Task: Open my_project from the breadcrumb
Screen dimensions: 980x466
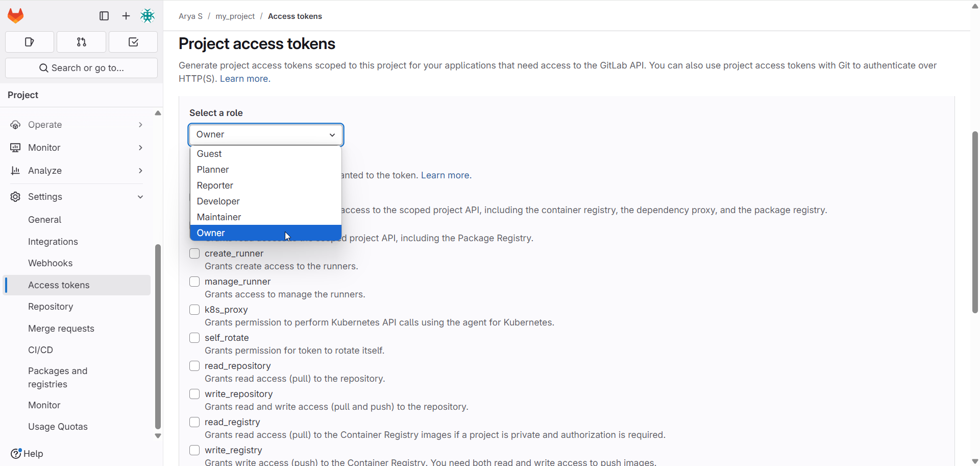Action: point(235,16)
